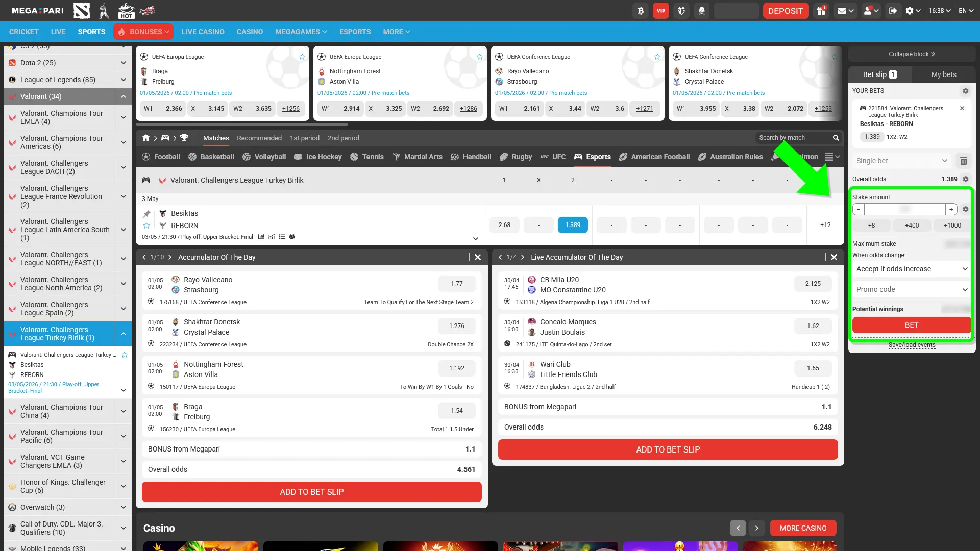The height and width of the screenshot is (551, 980).
Task: Click the trophy icon in breadcrumb
Action: (x=184, y=138)
